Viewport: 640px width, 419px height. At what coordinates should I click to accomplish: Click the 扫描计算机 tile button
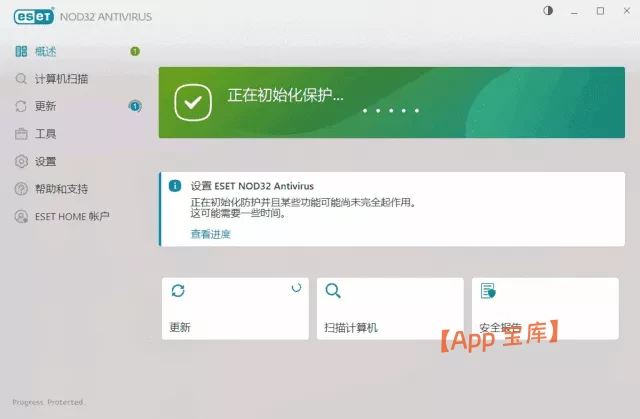coord(390,308)
